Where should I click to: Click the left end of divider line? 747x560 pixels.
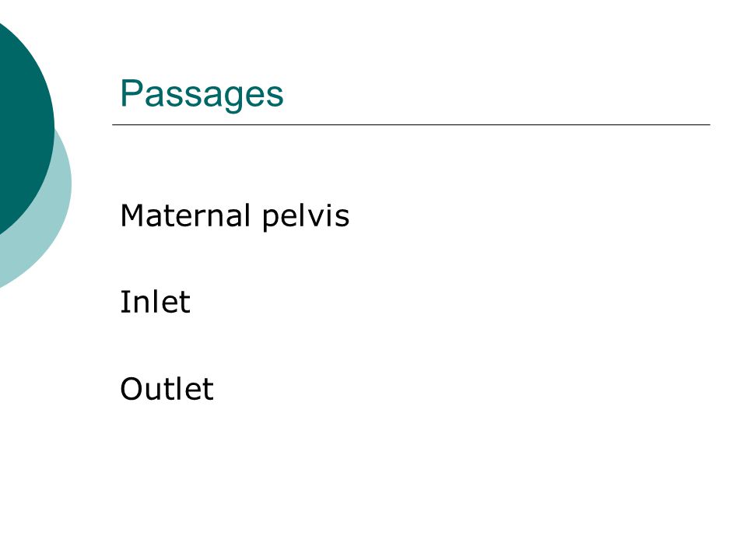point(114,124)
